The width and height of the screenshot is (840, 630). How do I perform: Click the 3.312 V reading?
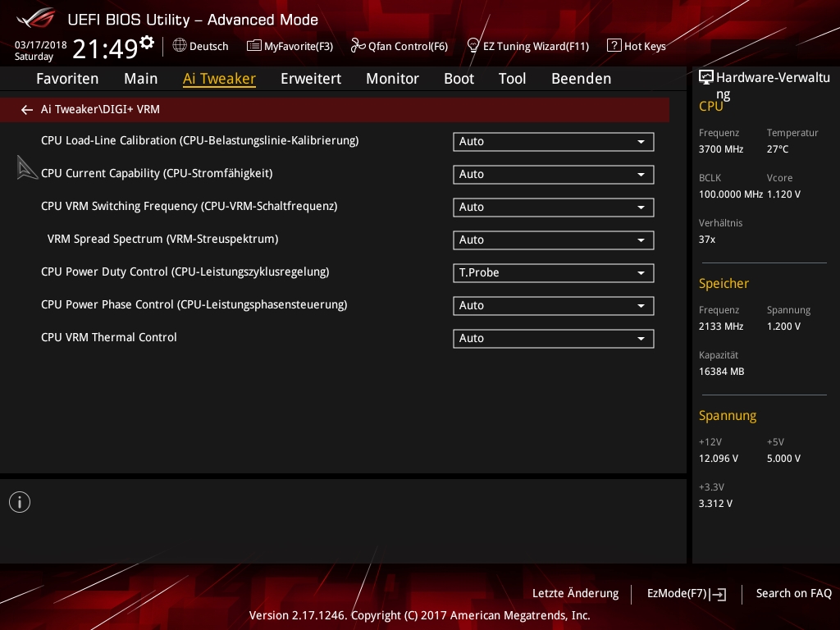click(715, 504)
